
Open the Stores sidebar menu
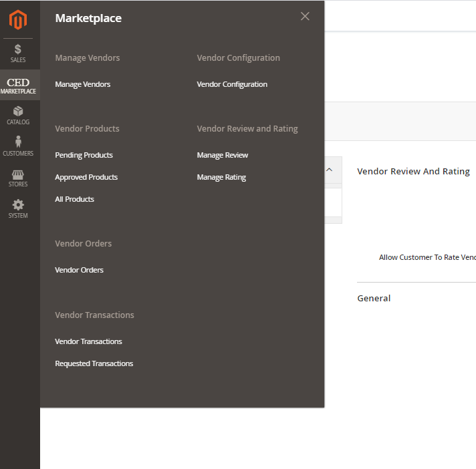18,178
